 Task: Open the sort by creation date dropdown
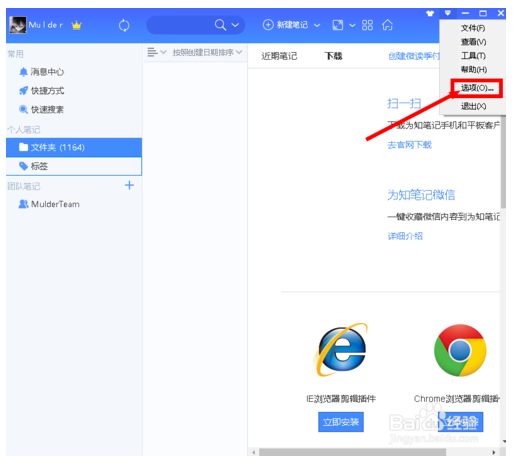tap(207, 52)
